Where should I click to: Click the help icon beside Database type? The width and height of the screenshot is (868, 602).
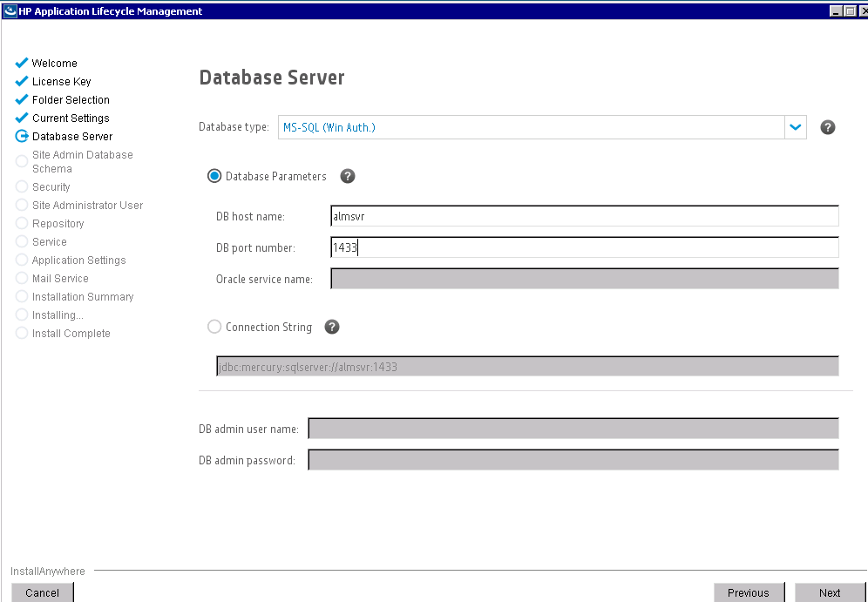pyautogui.click(x=828, y=127)
